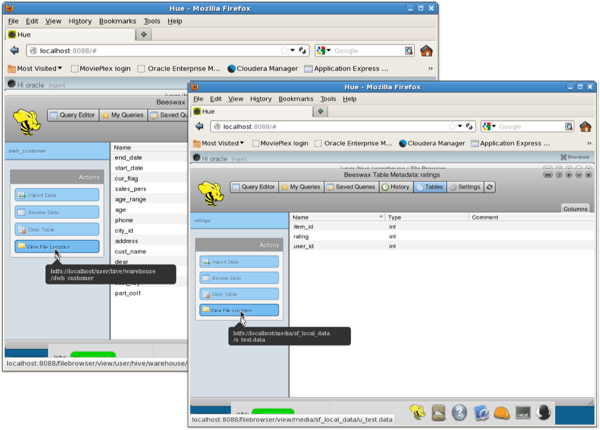
Task: Open Bookmarks menu in front Firefox window
Action: tap(296, 99)
